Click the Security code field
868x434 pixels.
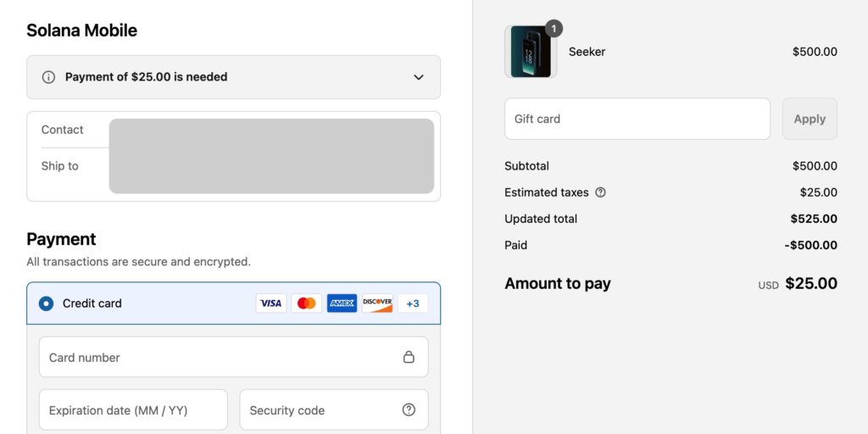318,410
